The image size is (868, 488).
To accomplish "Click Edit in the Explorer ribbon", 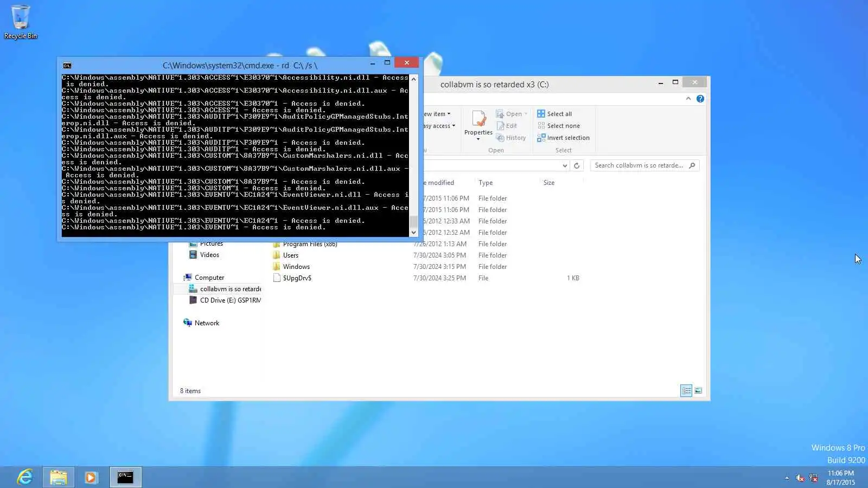I will [x=507, y=126].
